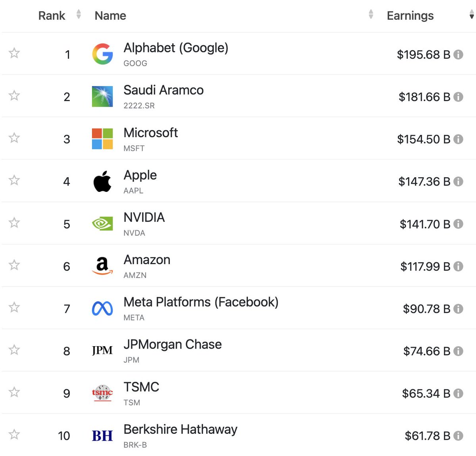Open info icon next to $65.34 B
This screenshot has width=476, height=456.
[458, 393]
